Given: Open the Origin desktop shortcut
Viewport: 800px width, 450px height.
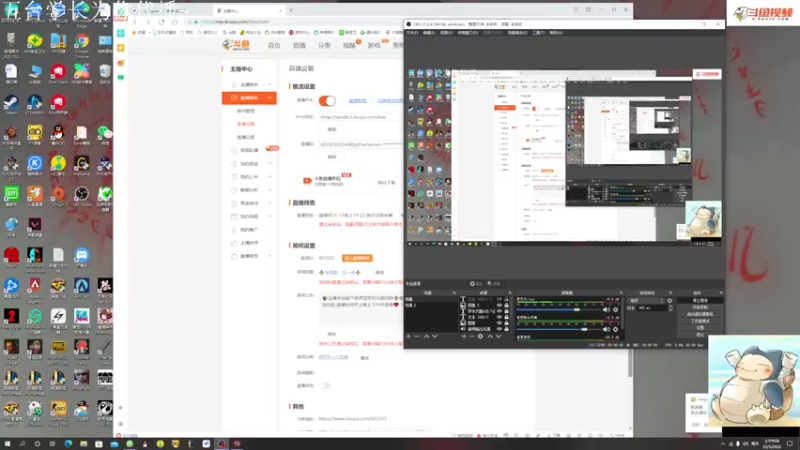Looking at the screenshot, I should tap(58, 196).
